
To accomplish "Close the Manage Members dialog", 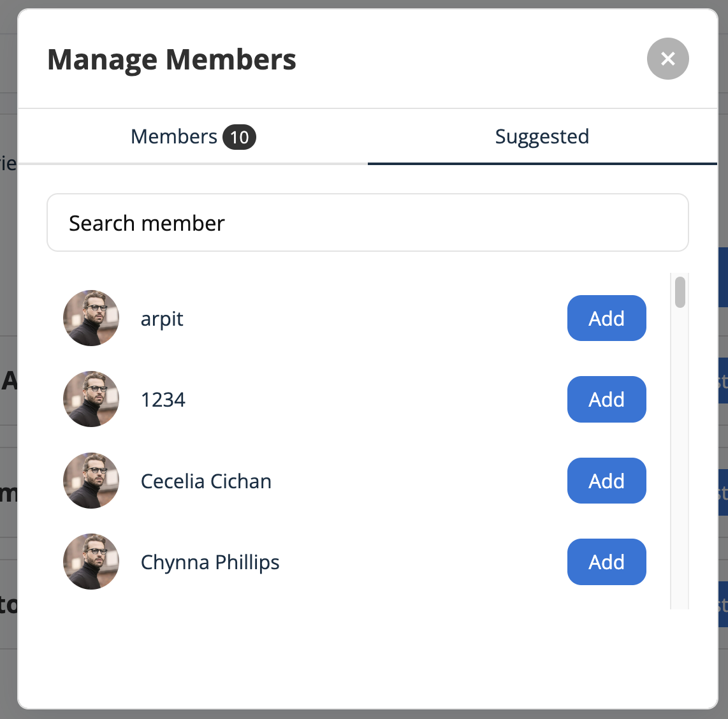I will (x=667, y=59).
